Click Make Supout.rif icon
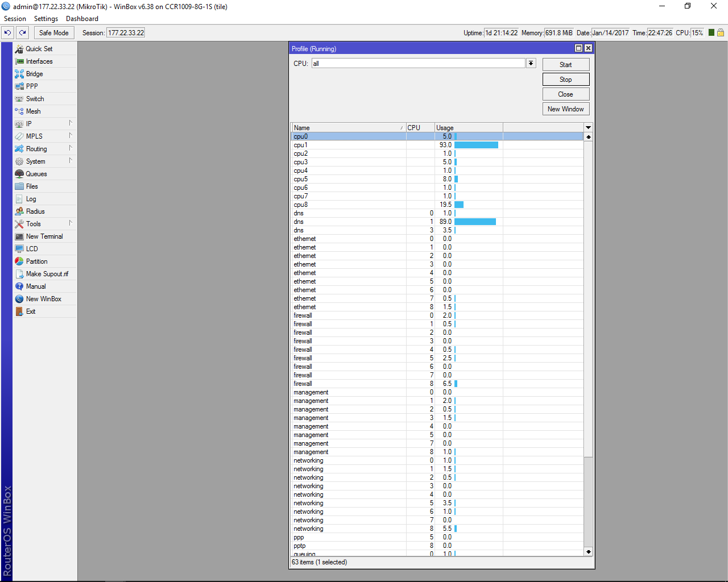 pos(19,274)
